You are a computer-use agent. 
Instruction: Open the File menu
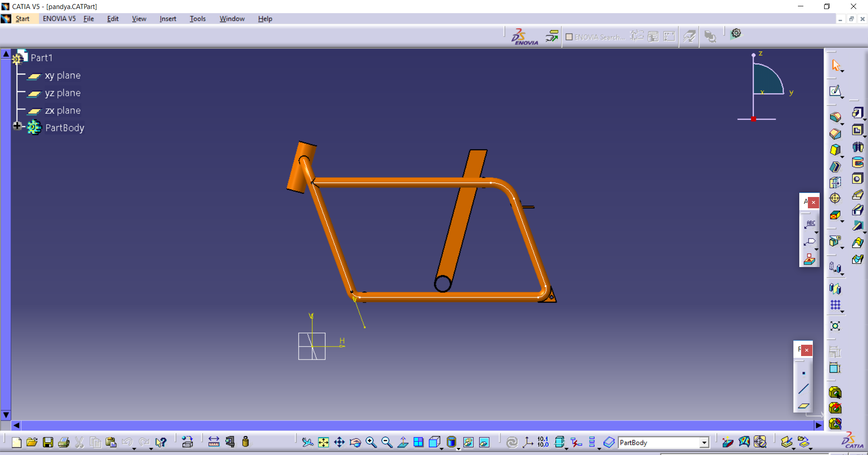(x=89, y=19)
